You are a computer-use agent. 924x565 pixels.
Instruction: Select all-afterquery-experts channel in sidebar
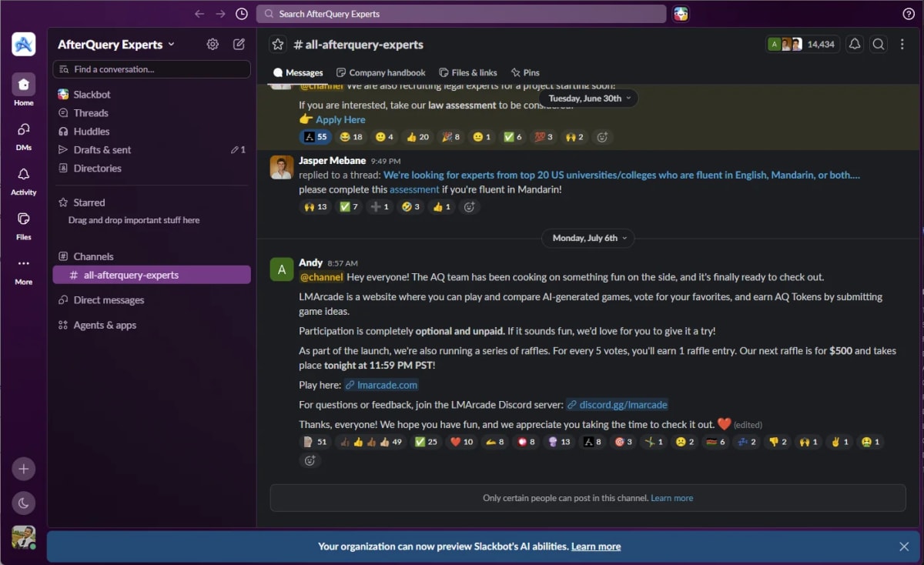click(152, 275)
